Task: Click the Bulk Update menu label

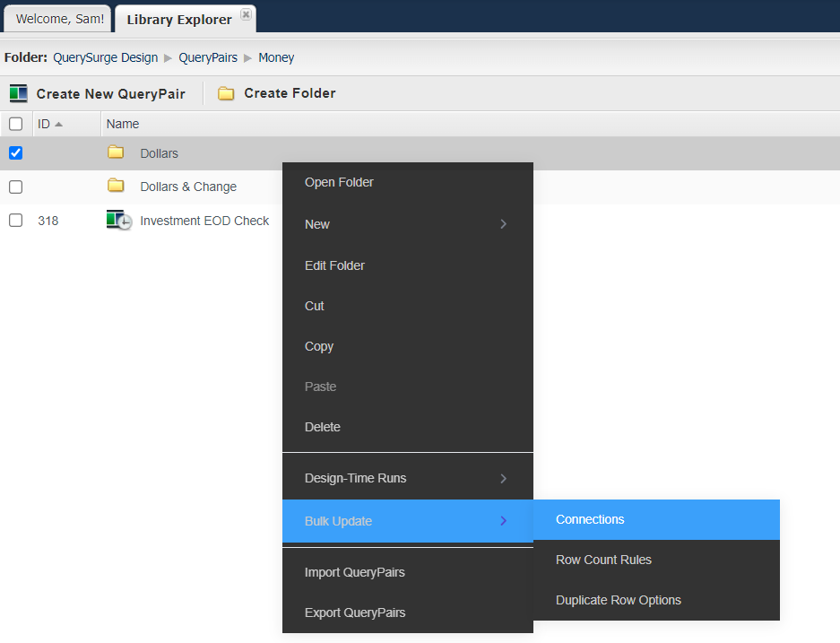Action: click(338, 521)
